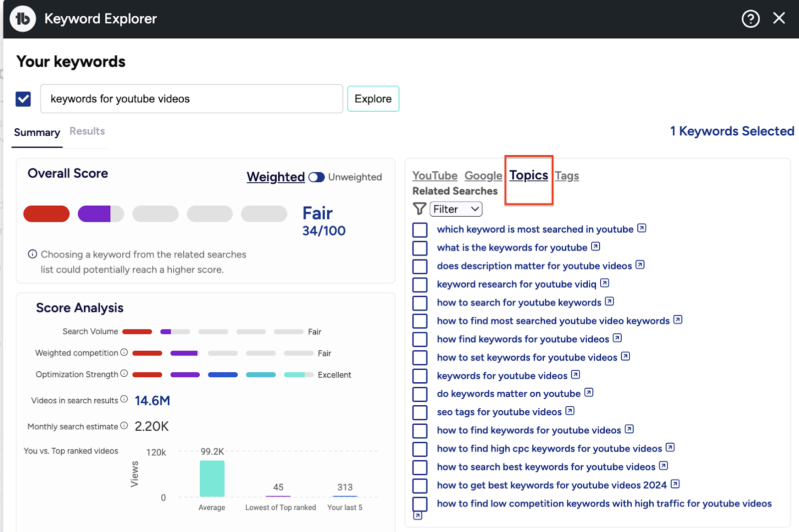Open external link icon for 'how to search best keywords'

(x=664, y=466)
